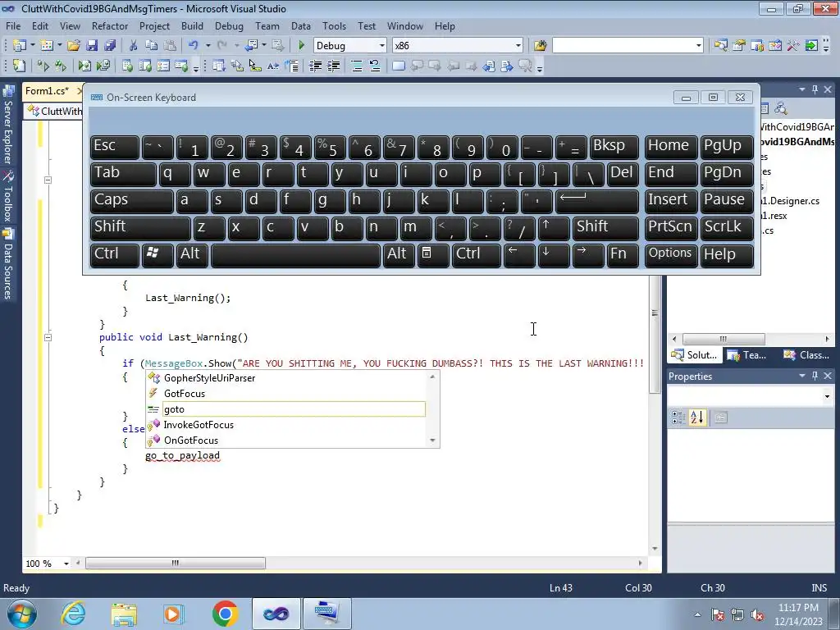Image resolution: width=840 pixels, height=630 pixels.
Task: Open the Build menu
Action: coord(192,26)
